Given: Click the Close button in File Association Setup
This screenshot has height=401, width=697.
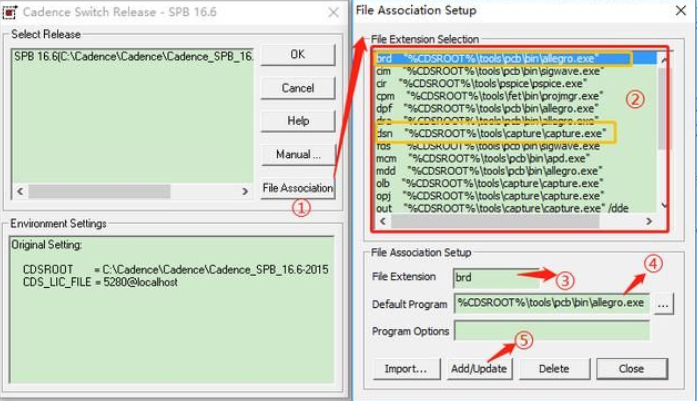Looking at the screenshot, I should click(631, 369).
